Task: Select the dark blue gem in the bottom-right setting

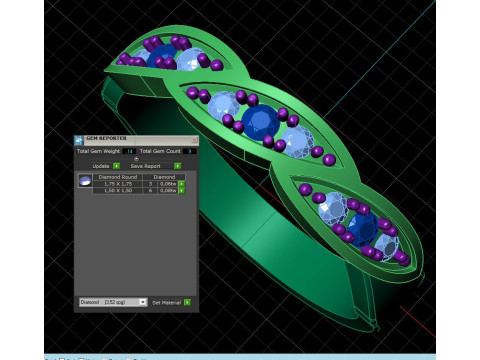Action: [362, 230]
